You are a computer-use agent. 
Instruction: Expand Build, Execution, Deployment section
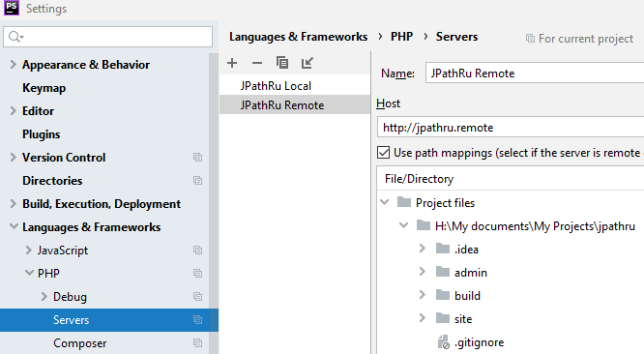click(x=14, y=204)
